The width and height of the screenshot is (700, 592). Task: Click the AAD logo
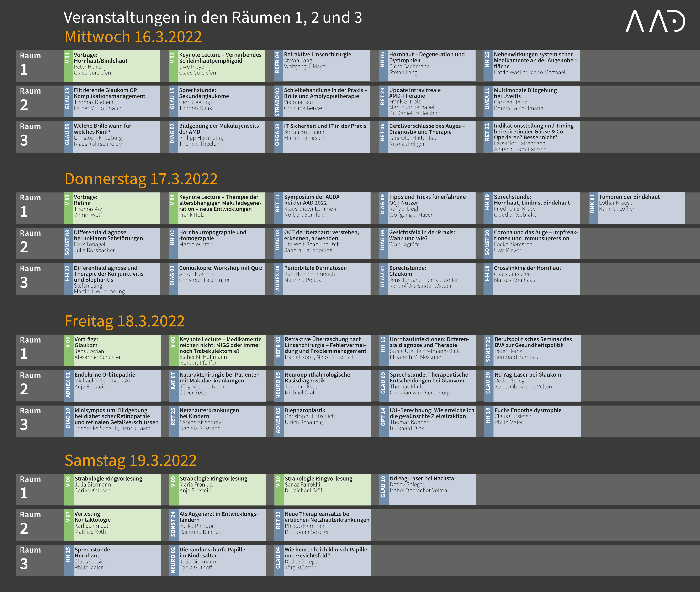click(655, 21)
